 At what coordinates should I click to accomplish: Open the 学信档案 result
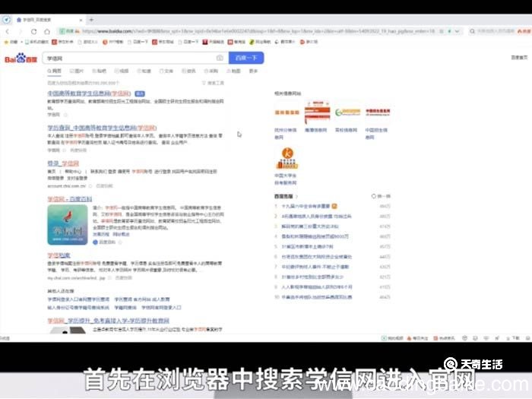(59, 255)
